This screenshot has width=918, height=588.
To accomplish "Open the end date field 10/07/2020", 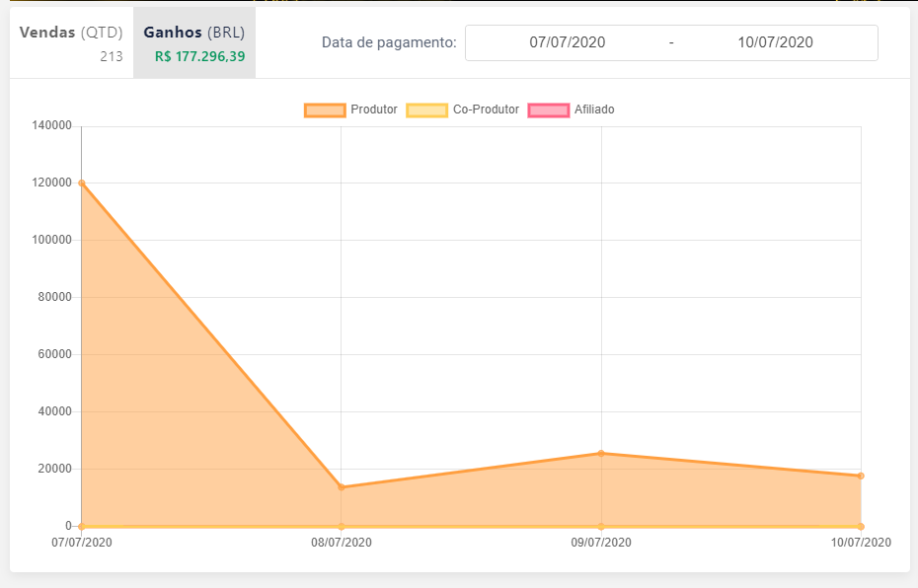I will (x=775, y=42).
